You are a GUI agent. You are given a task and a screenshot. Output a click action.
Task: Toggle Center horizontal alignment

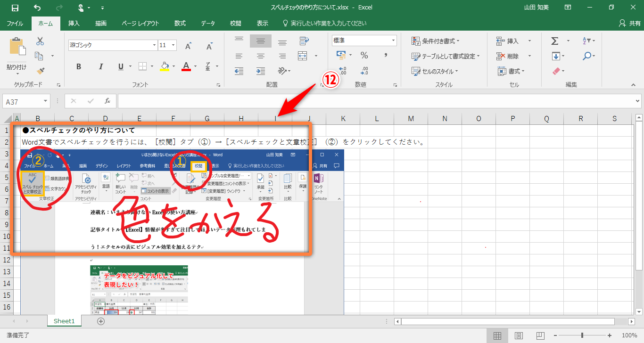pyautogui.click(x=261, y=56)
